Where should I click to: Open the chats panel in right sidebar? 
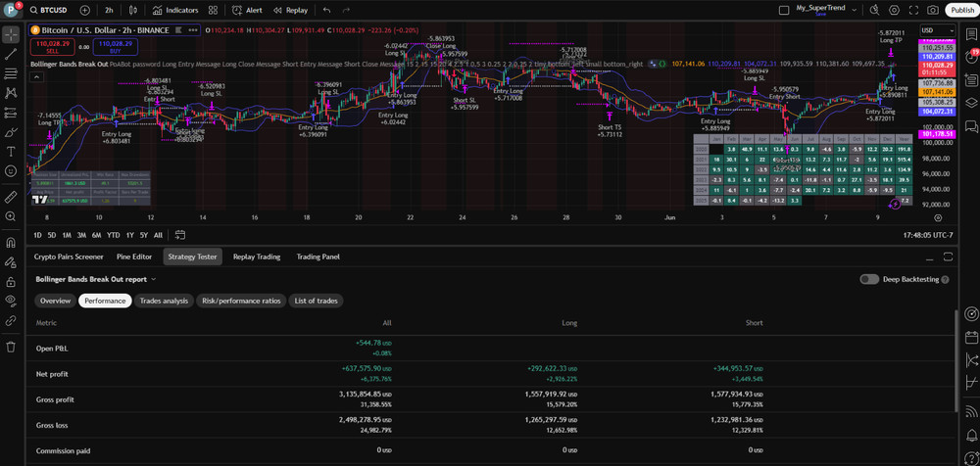[971, 127]
